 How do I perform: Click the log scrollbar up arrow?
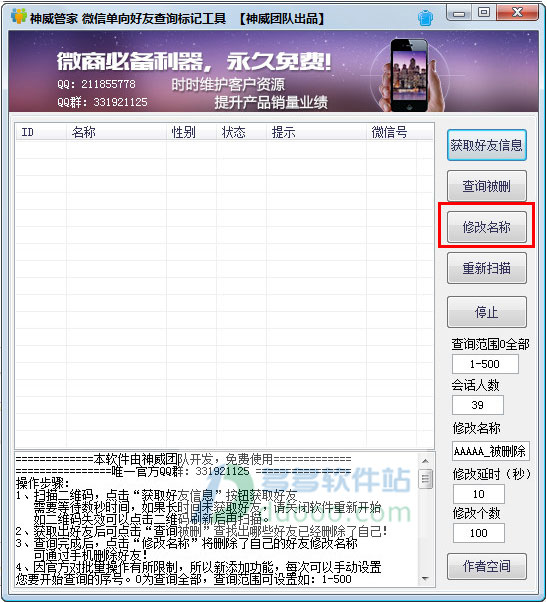coord(425,461)
